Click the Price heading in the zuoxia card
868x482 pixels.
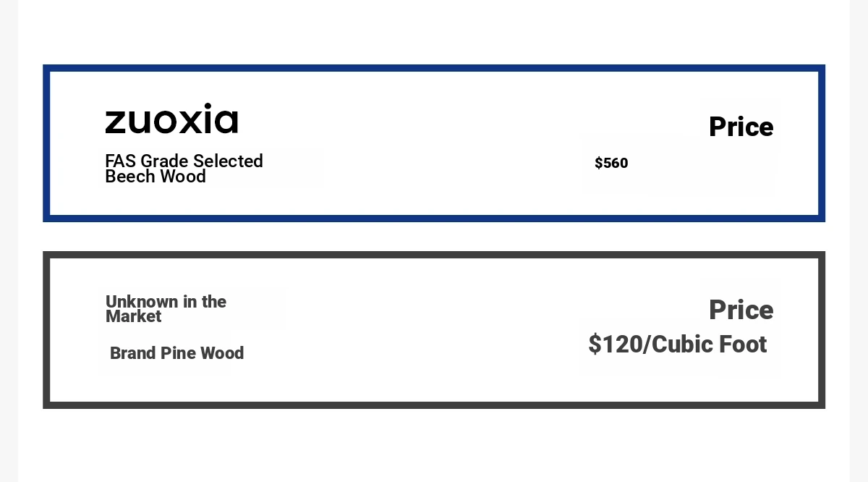point(741,127)
